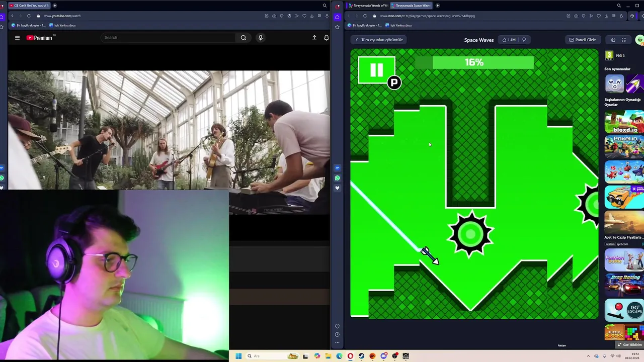Viewport: 644px width, 362px height.
Task: Click the P practice mode button in game
Action: click(x=394, y=83)
